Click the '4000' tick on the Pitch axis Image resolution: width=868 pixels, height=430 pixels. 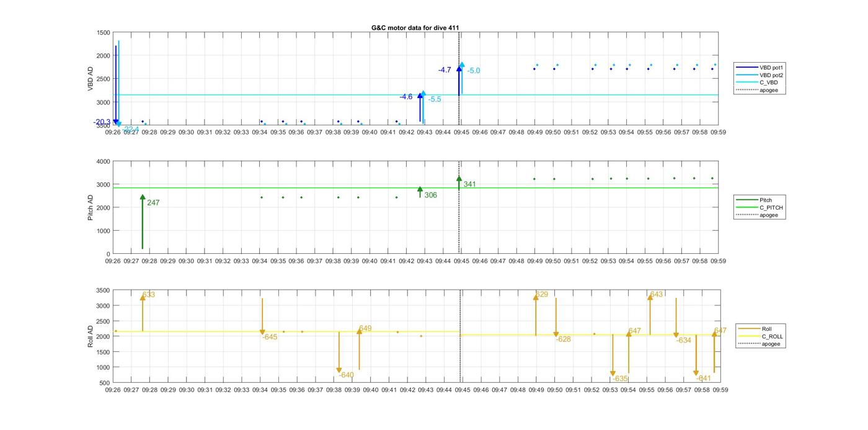tap(104, 161)
